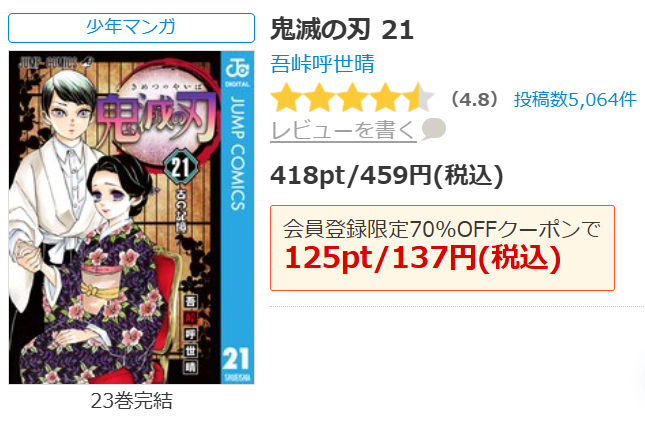645x424 pixels.
Task: Click the fourth rating star
Action: pyautogui.click(x=385, y=98)
